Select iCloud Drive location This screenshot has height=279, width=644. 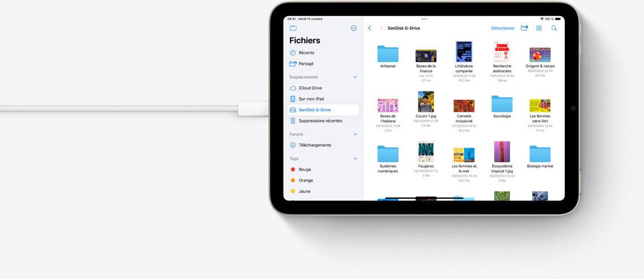(310, 88)
